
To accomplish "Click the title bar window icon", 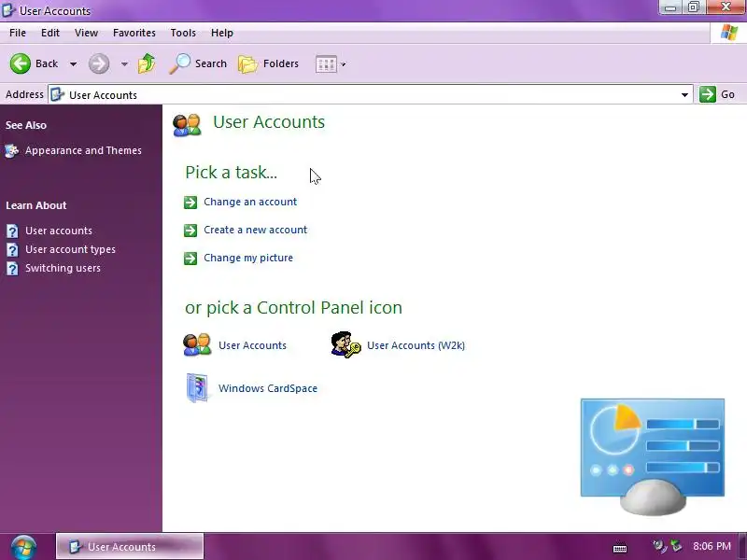I will click(8, 10).
